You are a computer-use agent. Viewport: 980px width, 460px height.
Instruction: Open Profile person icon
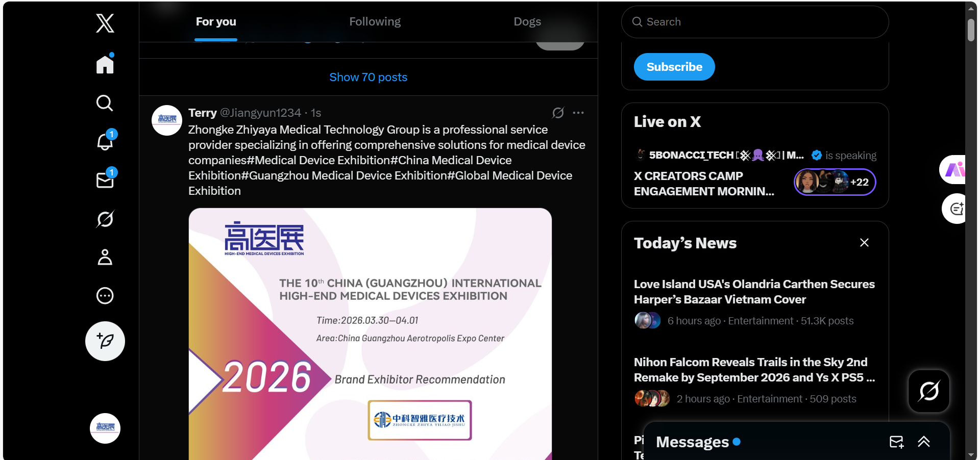point(105,258)
